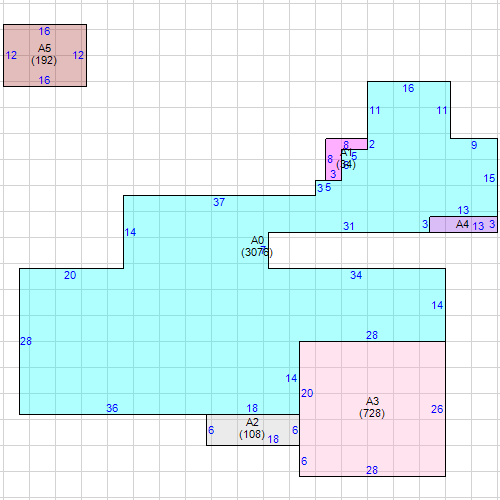Image resolution: width=500 pixels, height=500 pixels.
Task: Click the 36 dimension on A0's bottom edge
Action: [x=112, y=408]
